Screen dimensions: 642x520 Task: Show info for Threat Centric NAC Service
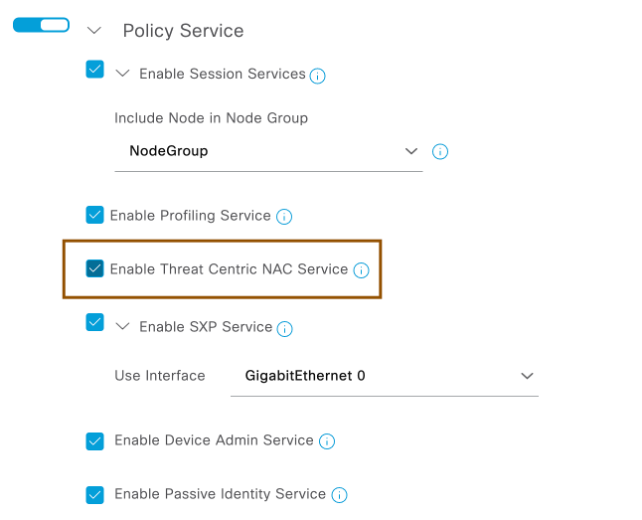361,270
